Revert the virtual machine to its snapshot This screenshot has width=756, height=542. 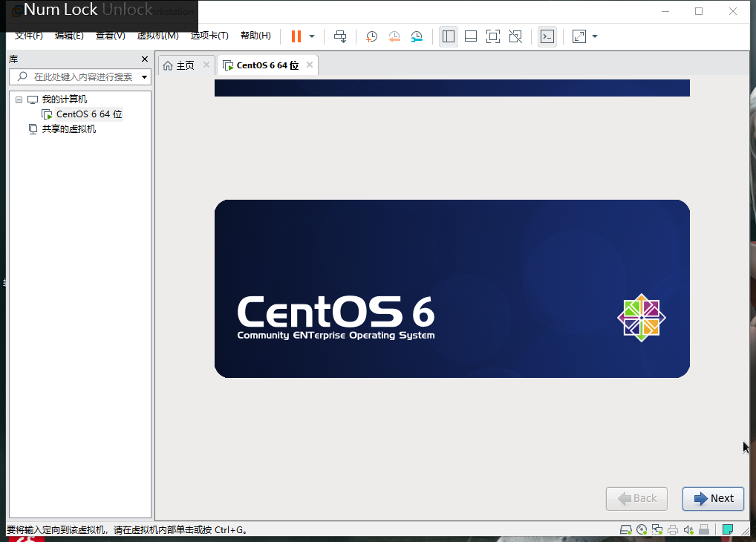[x=394, y=36]
